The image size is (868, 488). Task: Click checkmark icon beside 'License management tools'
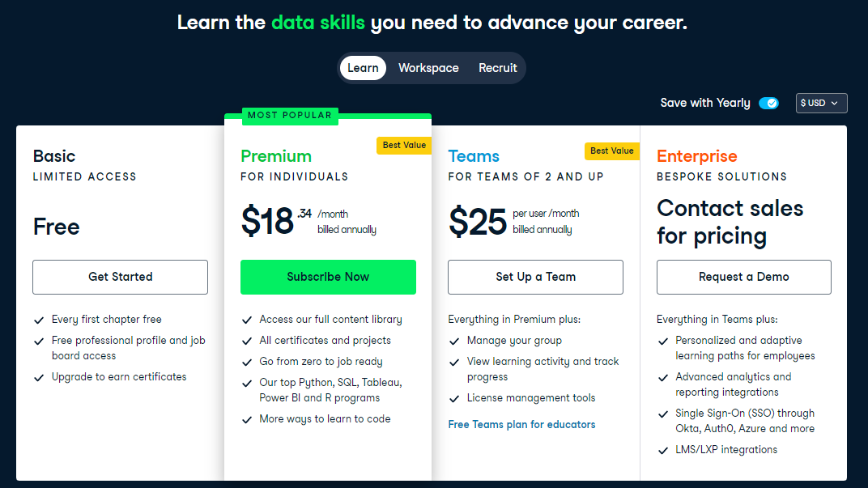click(x=454, y=398)
